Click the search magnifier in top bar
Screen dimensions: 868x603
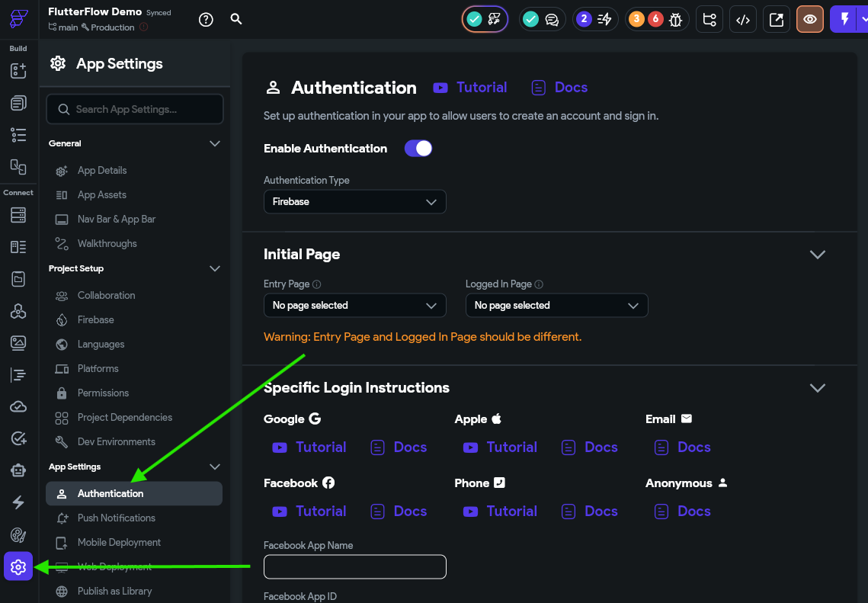236,19
